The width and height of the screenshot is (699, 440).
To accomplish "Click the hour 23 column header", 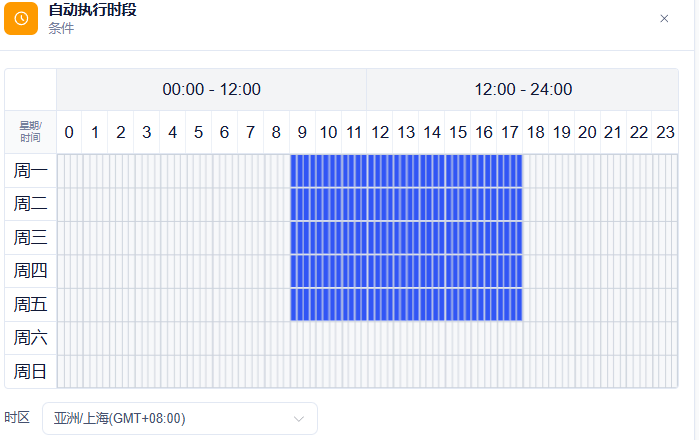I will point(665,132).
